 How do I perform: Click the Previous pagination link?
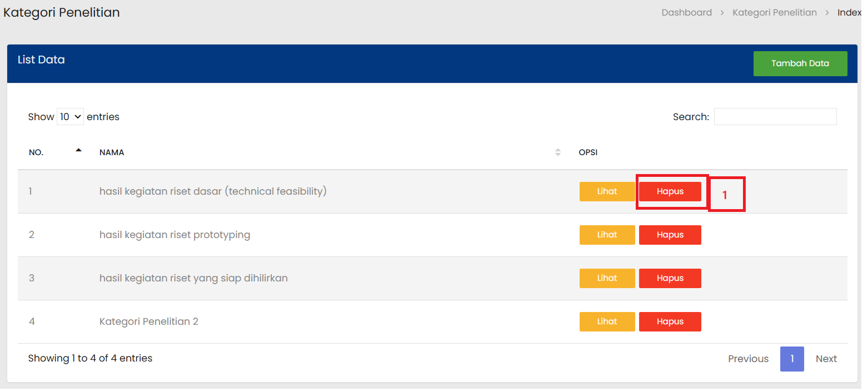pyautogui.click(x=748, y=359)
